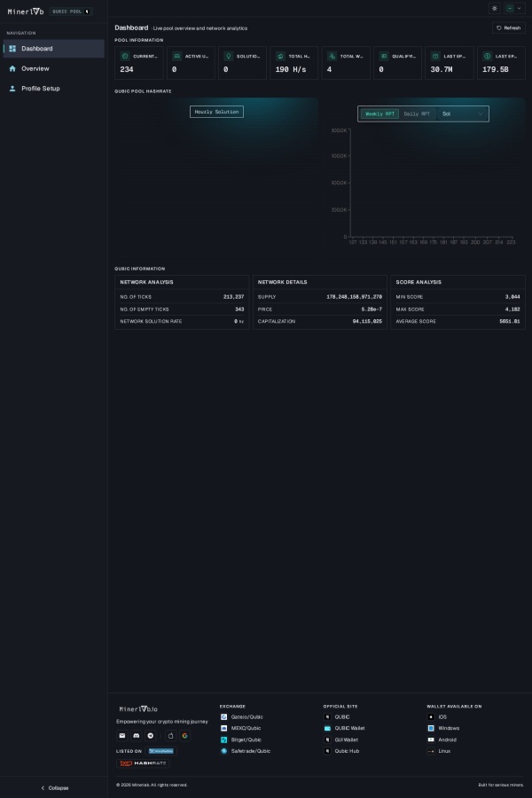Open the Qubic Hub link
The height and width of the screenshot is (798, 532).
341,751
